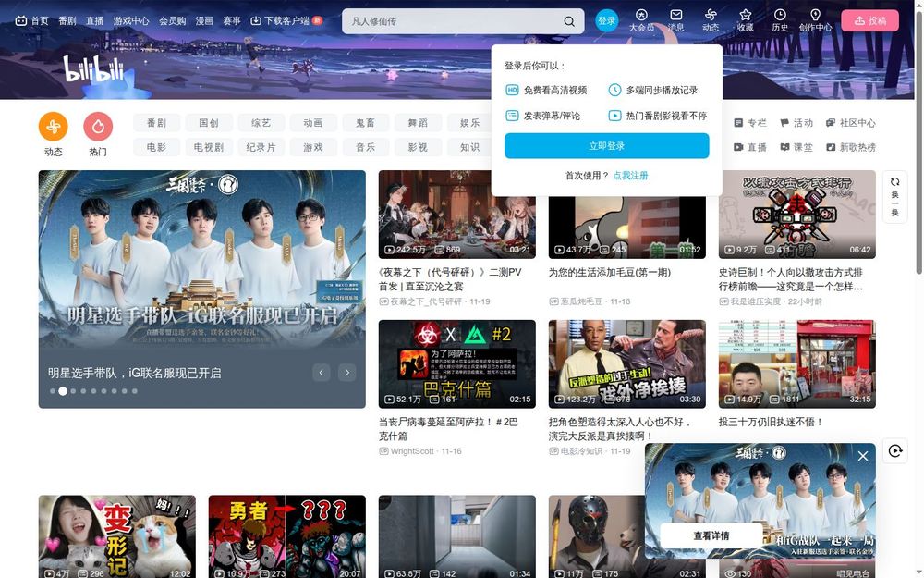Viewport: 924px width, 578px height.
Task: Show previous carousel banner slide
Action: coord(322,372)
